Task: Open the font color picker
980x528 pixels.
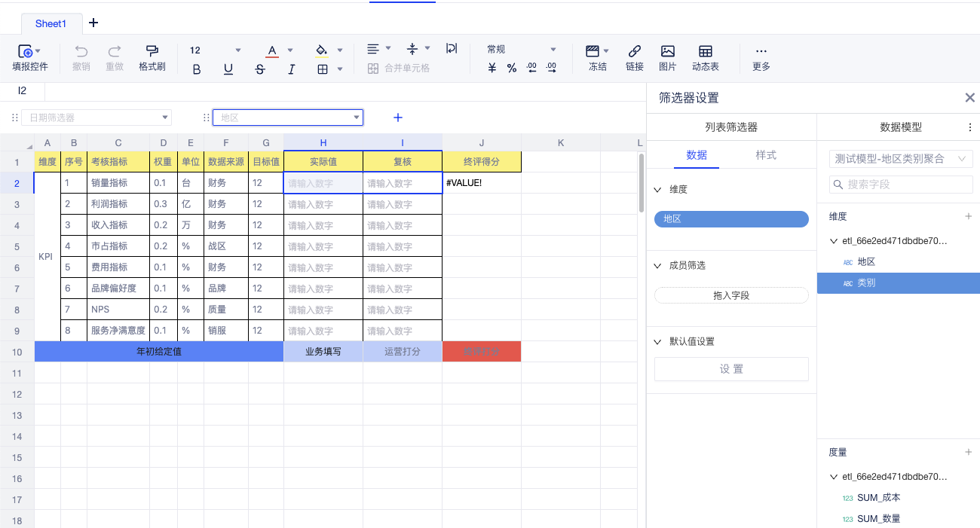Action: point(288,48)
